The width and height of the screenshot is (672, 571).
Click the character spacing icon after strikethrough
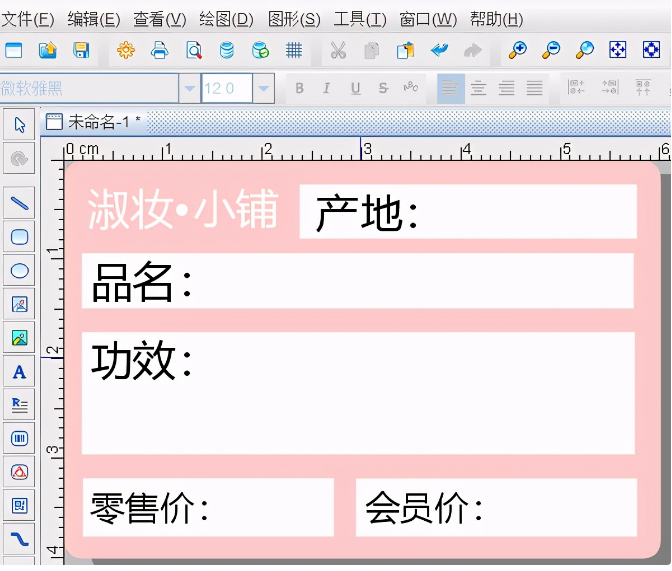click(411, 87)
